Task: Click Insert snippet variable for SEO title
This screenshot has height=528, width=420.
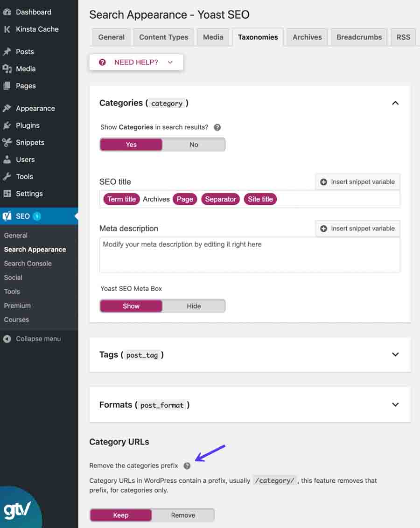Action: 357,182
